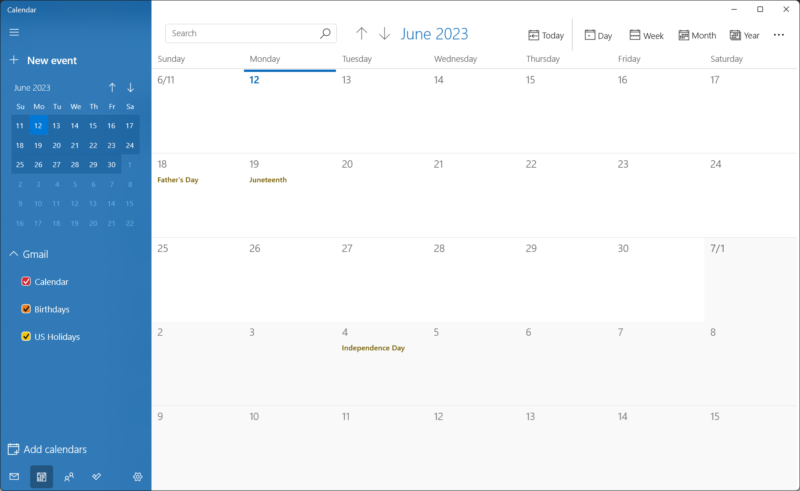Collapse the Gmail account section
Screen dimensions: 800x491
14,254
